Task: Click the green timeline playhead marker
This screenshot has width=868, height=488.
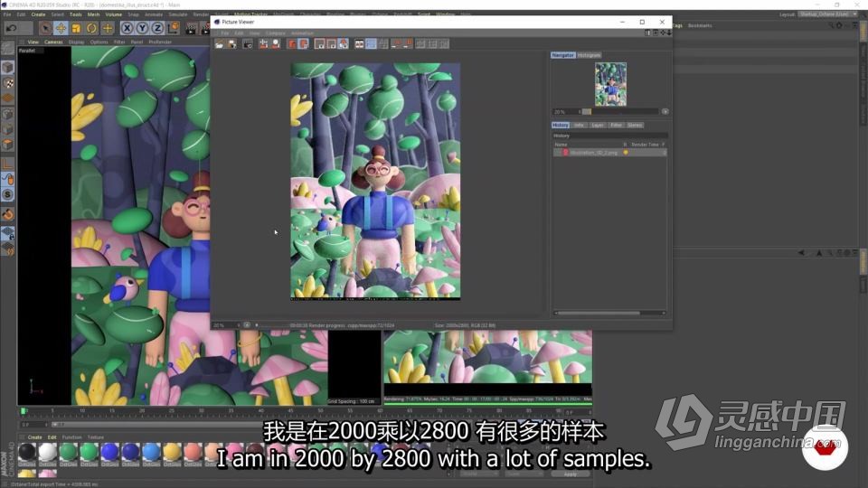Action: point(24,411)
